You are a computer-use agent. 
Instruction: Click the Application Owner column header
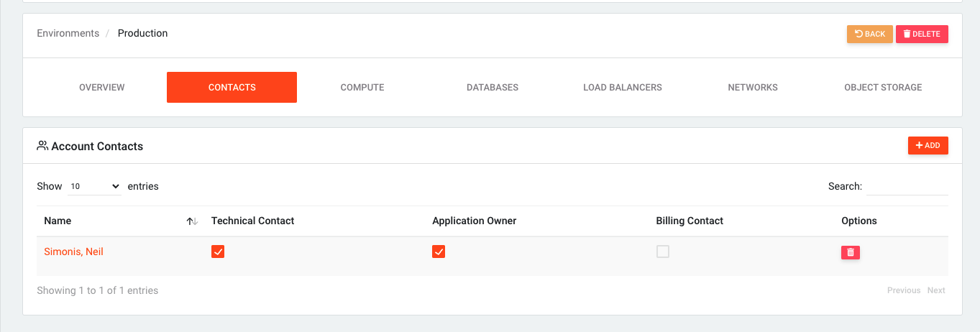pos(475,221)
